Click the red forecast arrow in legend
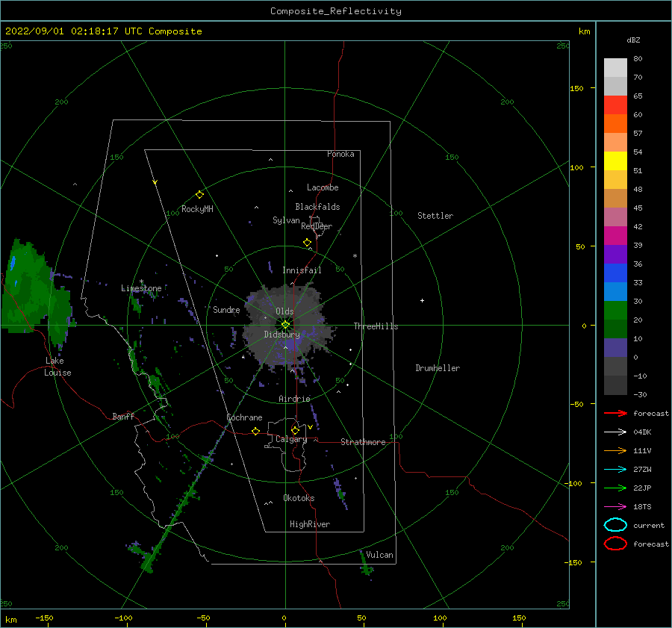This screenshot has height=628, width=672. tap(615, 413)
